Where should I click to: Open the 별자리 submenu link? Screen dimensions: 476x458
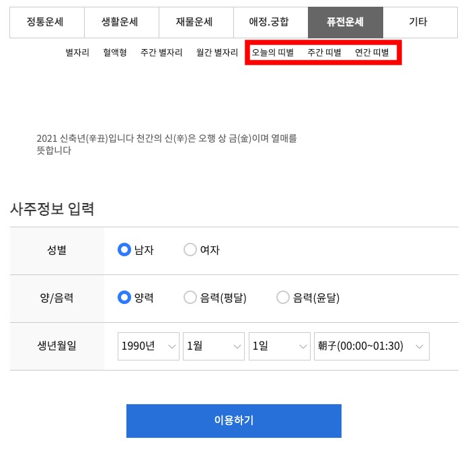pyautogui.click(x=77, y=52)
